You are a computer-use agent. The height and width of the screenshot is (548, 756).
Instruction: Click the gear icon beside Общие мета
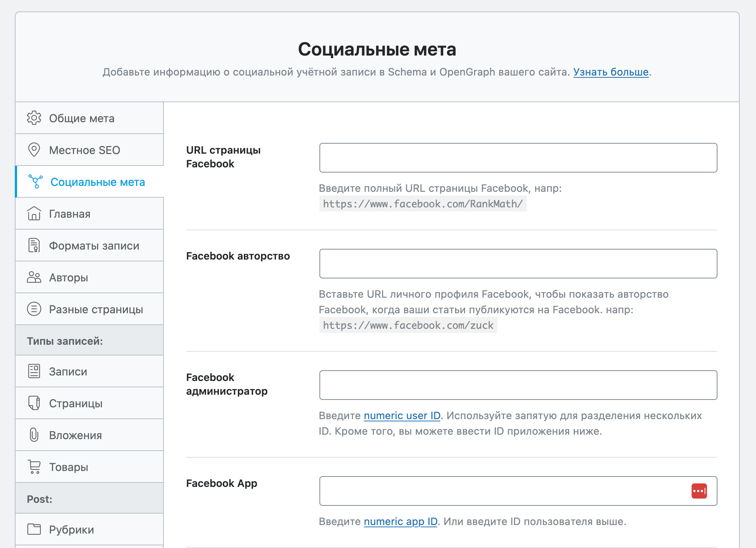point(34,118)
